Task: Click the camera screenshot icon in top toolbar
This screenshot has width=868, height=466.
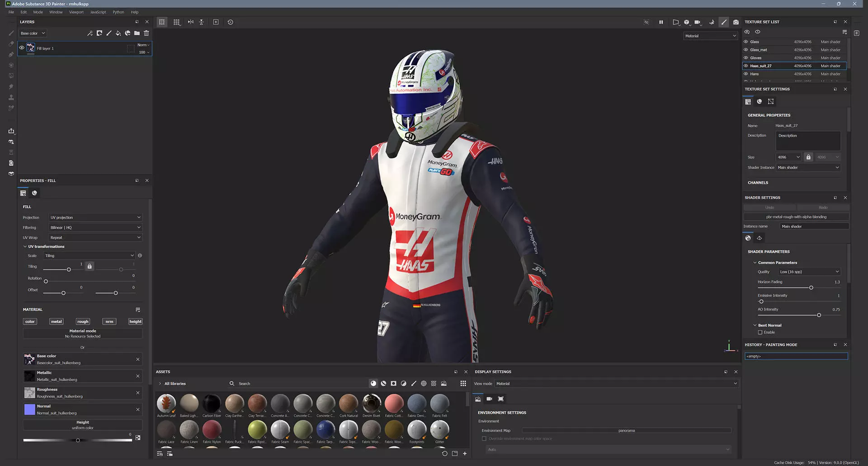Action: [x=736, y=22]
